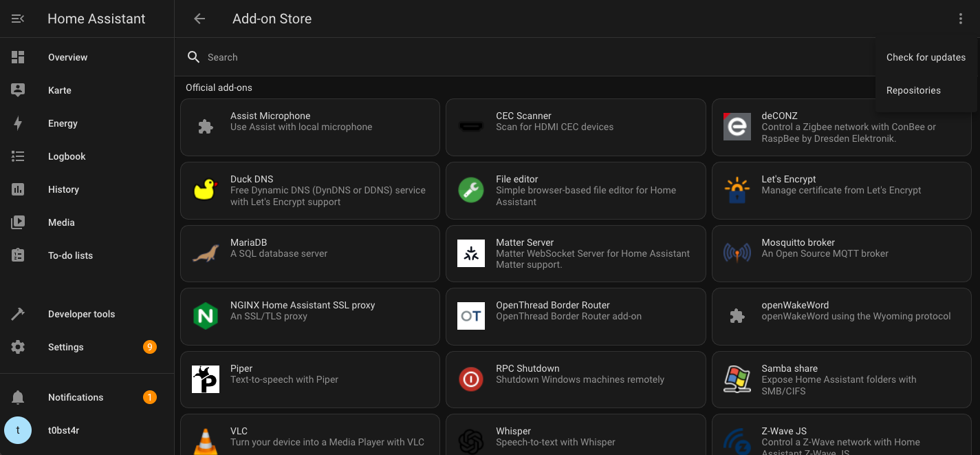Open Overview in the sidebar

pos(87,57)
